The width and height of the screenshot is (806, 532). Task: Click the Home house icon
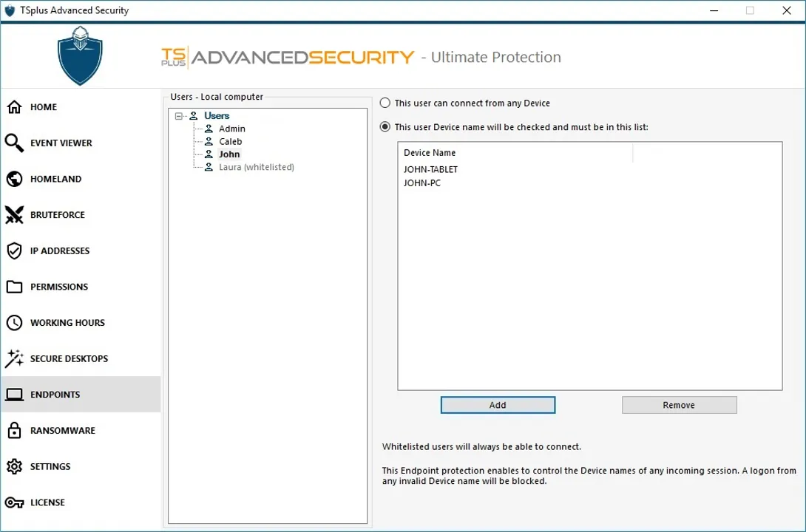tap(14, 107)
